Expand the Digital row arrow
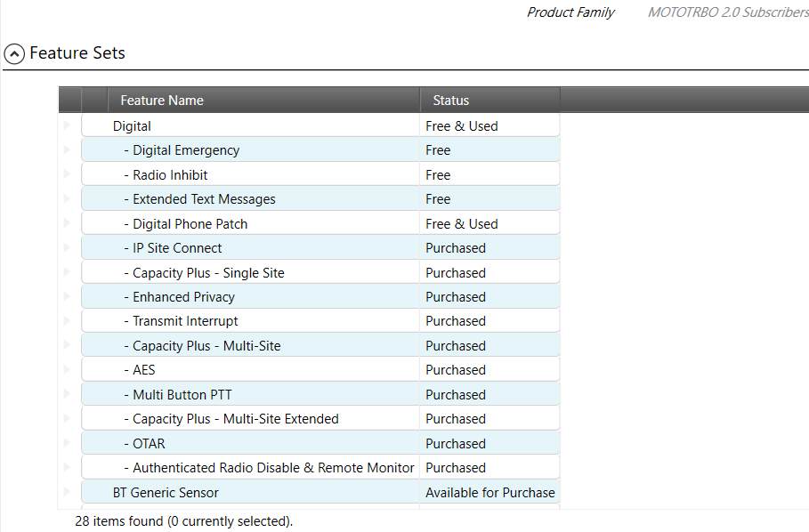Viewport: 809px width, 532px height. tap(67, 125)
